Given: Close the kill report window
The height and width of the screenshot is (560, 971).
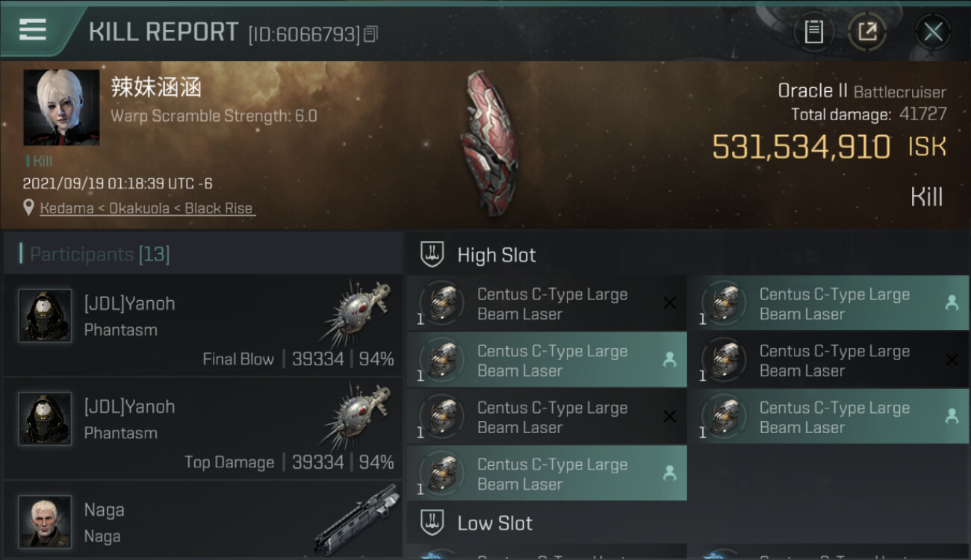Looking at the screenshot, I should coord(933,31).
